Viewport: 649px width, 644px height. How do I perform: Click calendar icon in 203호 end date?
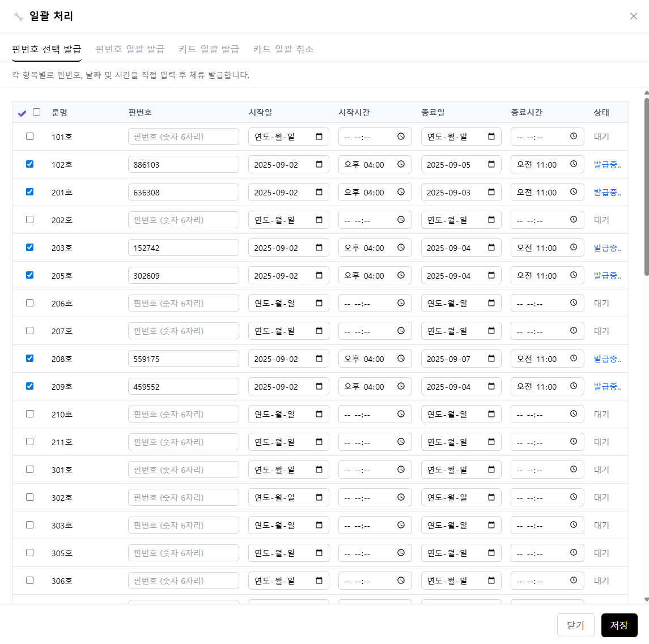tap(491, 248)
